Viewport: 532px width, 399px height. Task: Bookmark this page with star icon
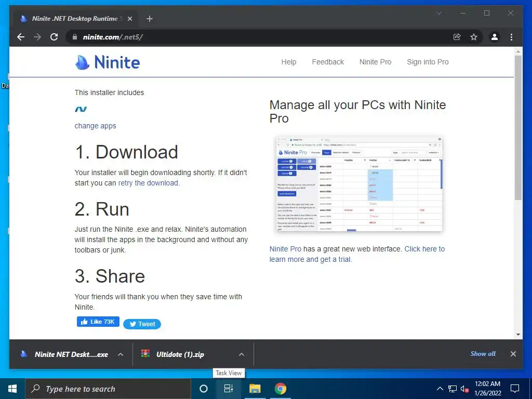(x=474, y=37)
